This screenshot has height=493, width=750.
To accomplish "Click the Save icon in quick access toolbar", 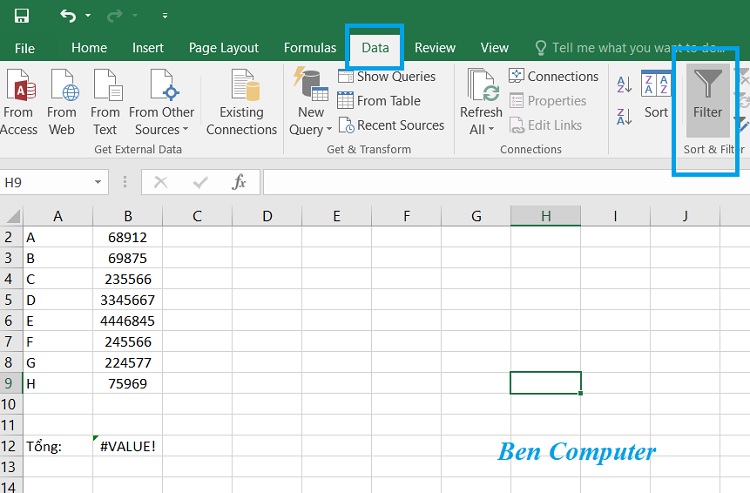I will (x=22, y=16).
